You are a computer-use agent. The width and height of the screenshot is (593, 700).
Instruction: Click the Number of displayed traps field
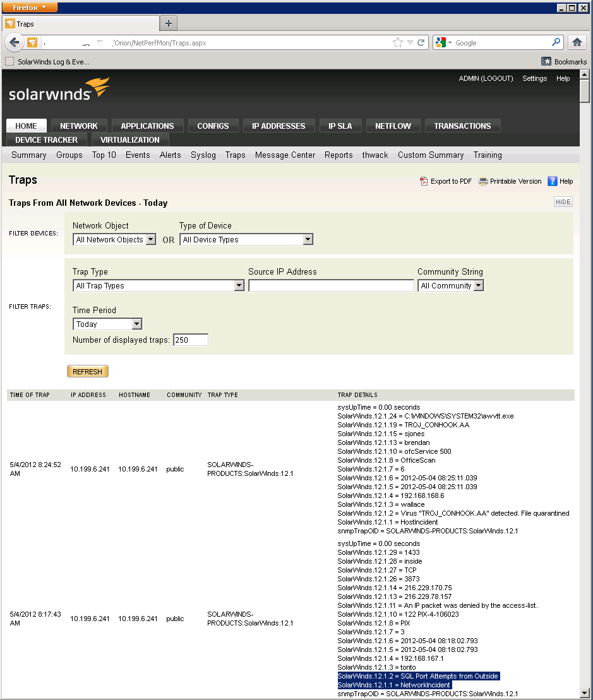pyautogui.click(x=191, y=340)
